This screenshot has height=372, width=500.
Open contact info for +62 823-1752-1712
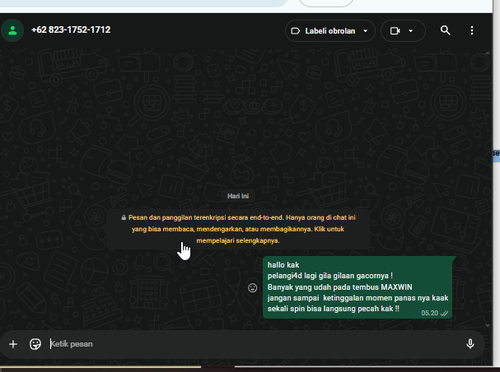coord(71,30)
